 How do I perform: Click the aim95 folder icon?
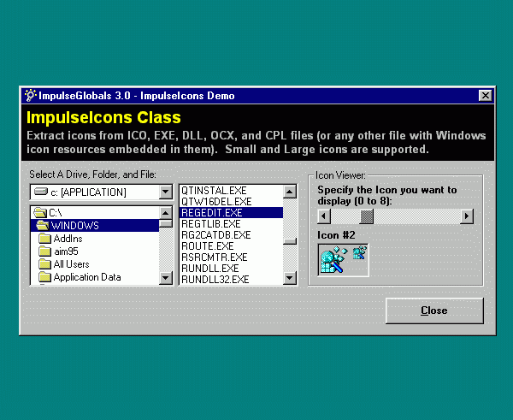pyautogui.click(x=44, y=251)
